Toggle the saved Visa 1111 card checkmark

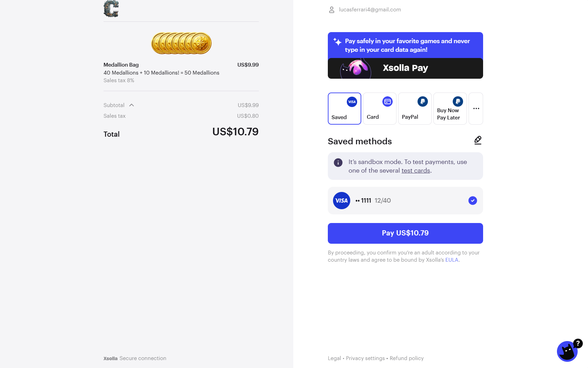tap(473, 201)
